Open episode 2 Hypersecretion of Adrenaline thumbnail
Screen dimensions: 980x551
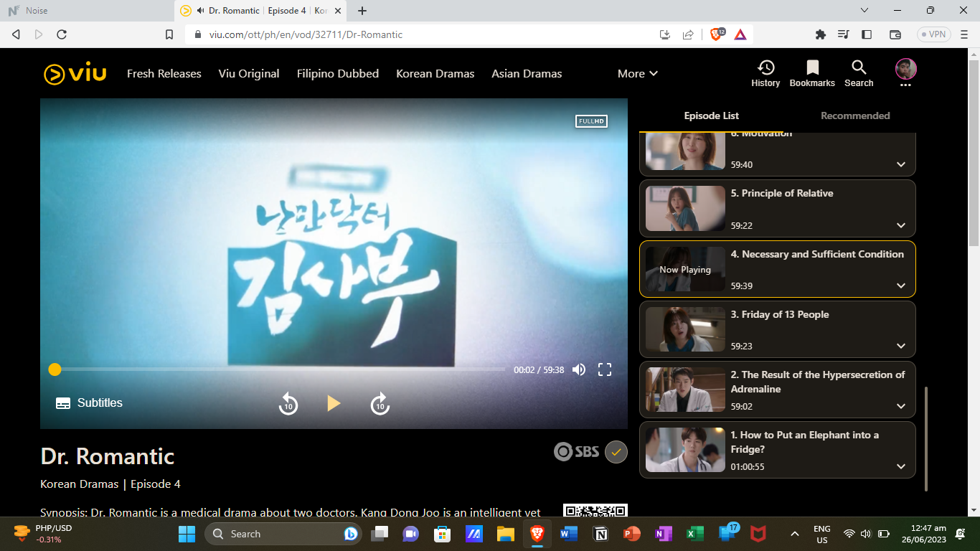coord(685,390)
